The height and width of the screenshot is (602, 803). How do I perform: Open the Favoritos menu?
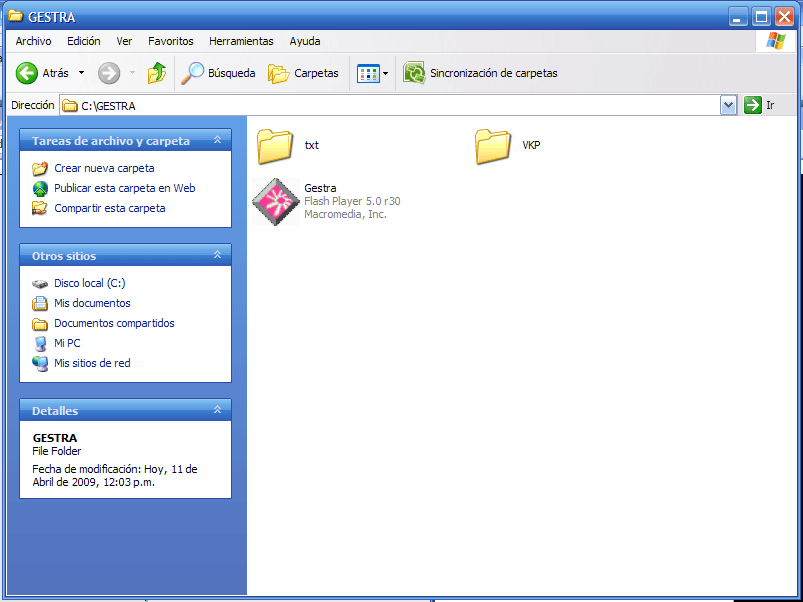(x=171, y=41)
